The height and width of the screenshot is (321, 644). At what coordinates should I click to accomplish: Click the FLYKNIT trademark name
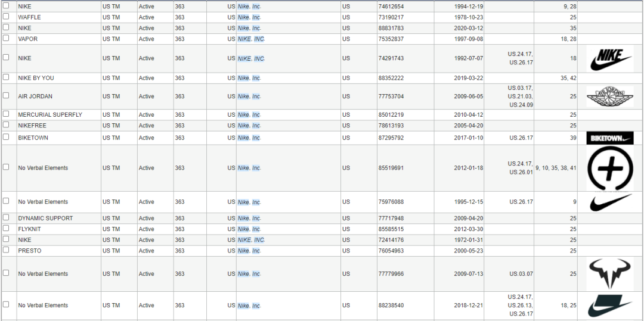30,229
